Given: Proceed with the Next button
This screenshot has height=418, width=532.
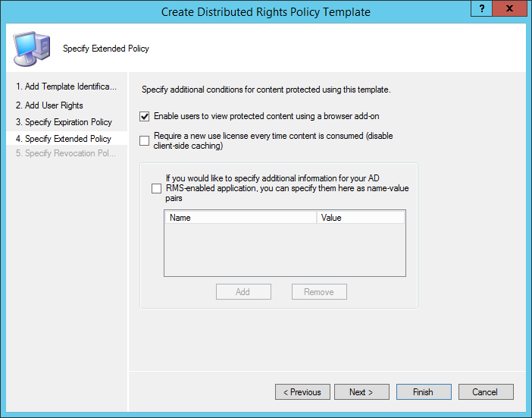Looking at the screenshot, I should tap(361, 392).
